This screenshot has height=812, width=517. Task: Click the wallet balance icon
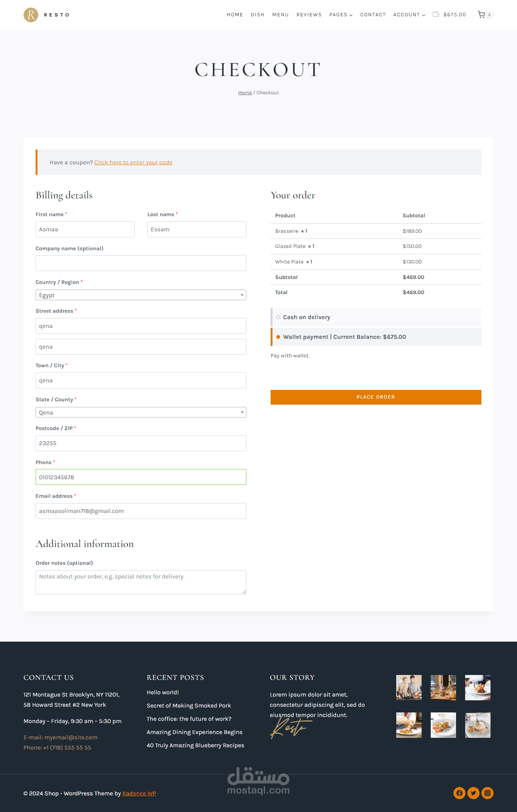[436, 14]
